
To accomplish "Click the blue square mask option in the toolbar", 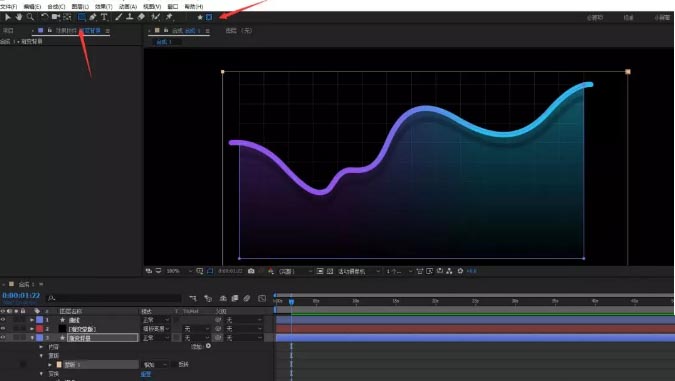I will pyautogui.click(x=209, y=17).
